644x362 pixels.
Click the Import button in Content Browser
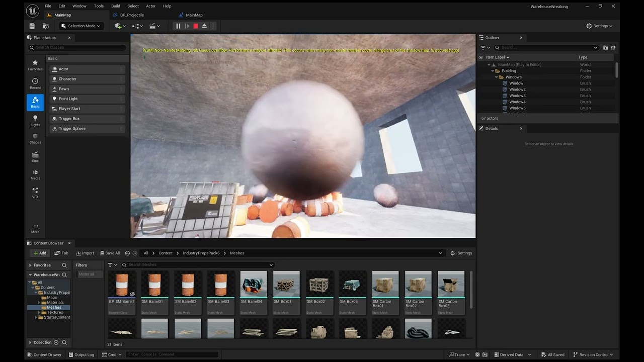85,253
